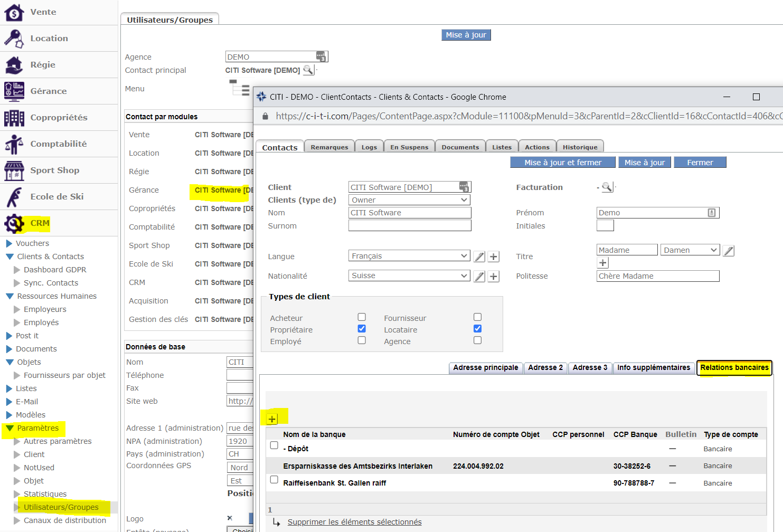The height and width of the screenshot is (532, 783).
Task: Edit the Nationalité list pencil icon
Action: click(x=479, y=276)
